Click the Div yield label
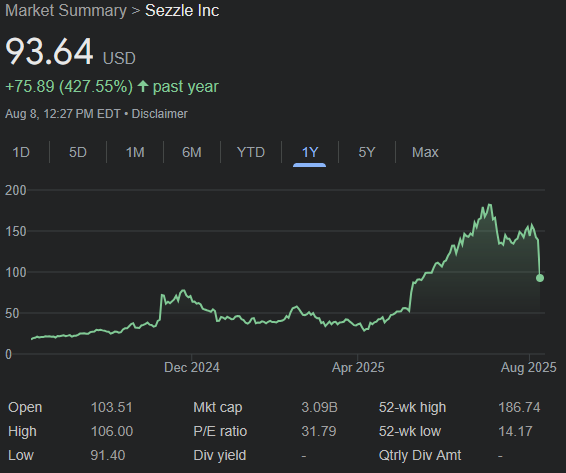 (219, 455)
